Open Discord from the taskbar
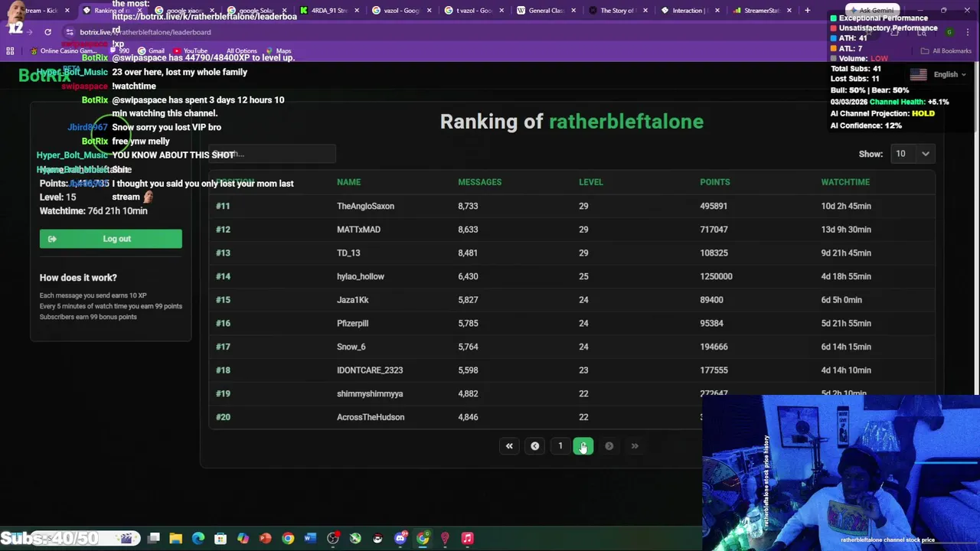Image resolution: width=980 pixels, height=551 pixels. (400, 539)
